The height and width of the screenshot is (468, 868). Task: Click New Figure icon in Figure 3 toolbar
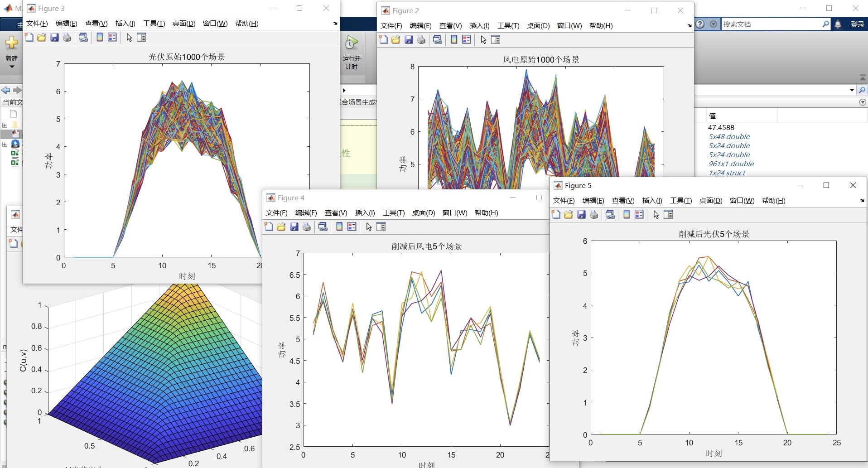point(29,38)
